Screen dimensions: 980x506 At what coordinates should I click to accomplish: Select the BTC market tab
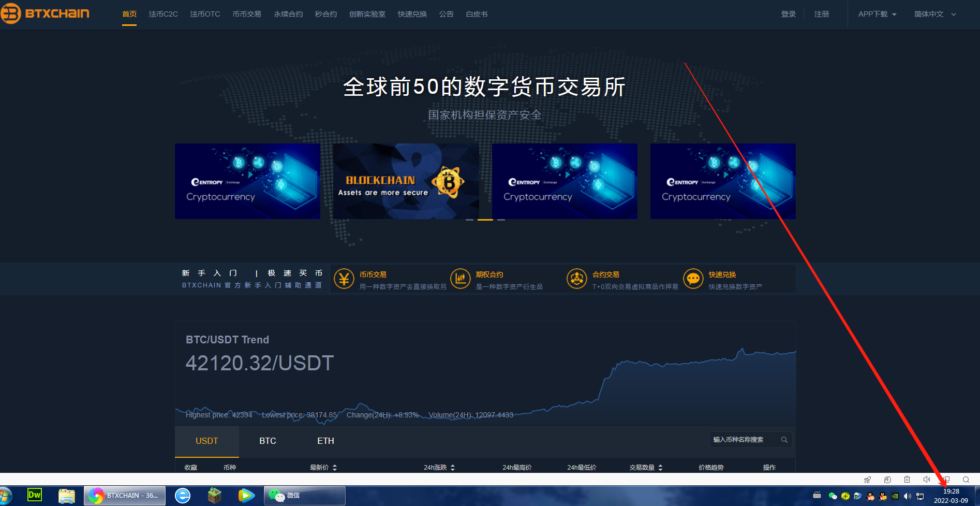[x=268, y=441]
